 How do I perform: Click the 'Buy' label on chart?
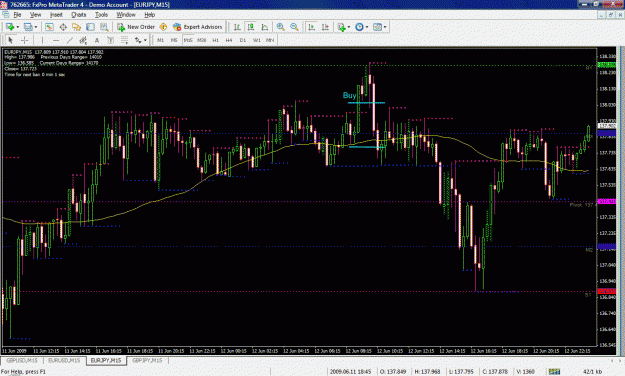coord(350,95)
